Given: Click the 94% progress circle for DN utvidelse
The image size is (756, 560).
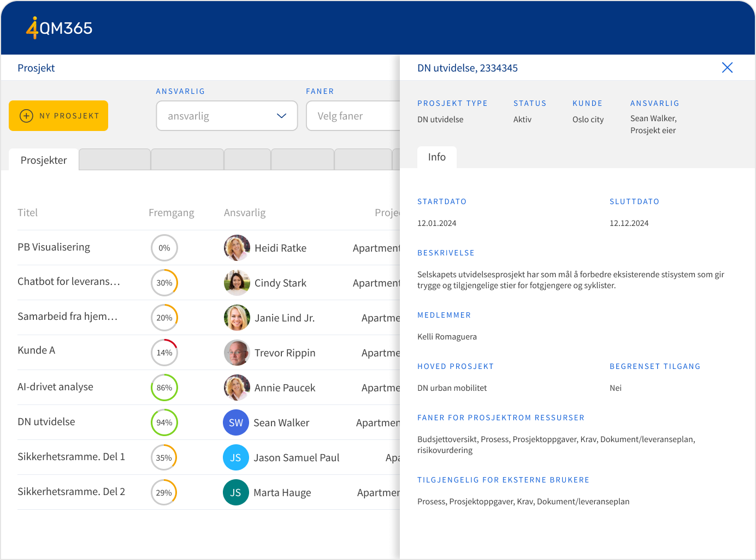Looking at the screenshot, I should pos(164,422).
